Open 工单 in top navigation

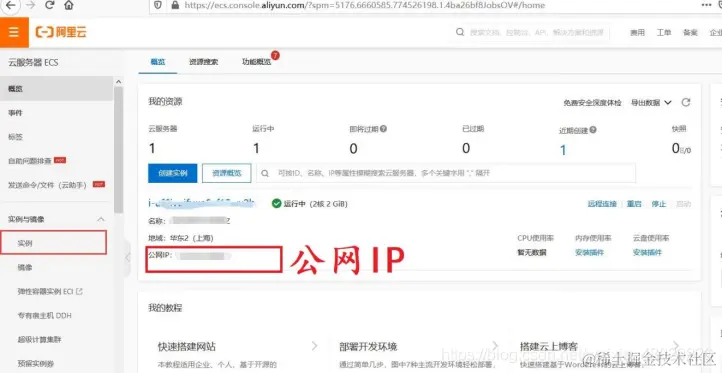click(664, 33)
